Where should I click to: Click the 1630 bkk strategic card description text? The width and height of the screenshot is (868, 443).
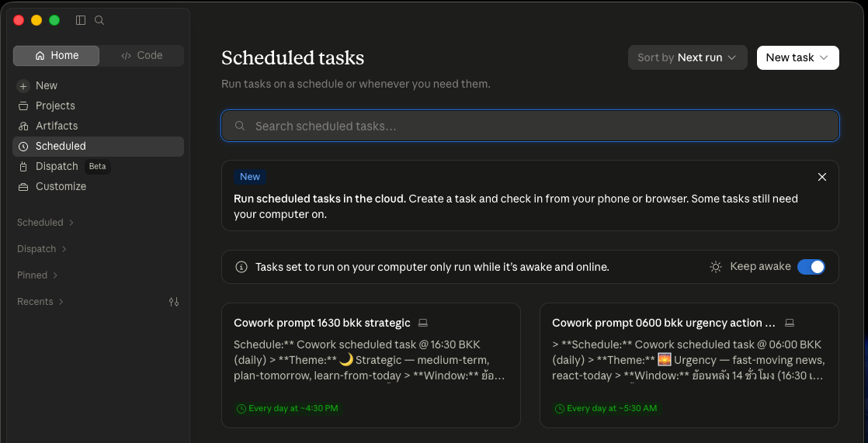coord(370,361)
